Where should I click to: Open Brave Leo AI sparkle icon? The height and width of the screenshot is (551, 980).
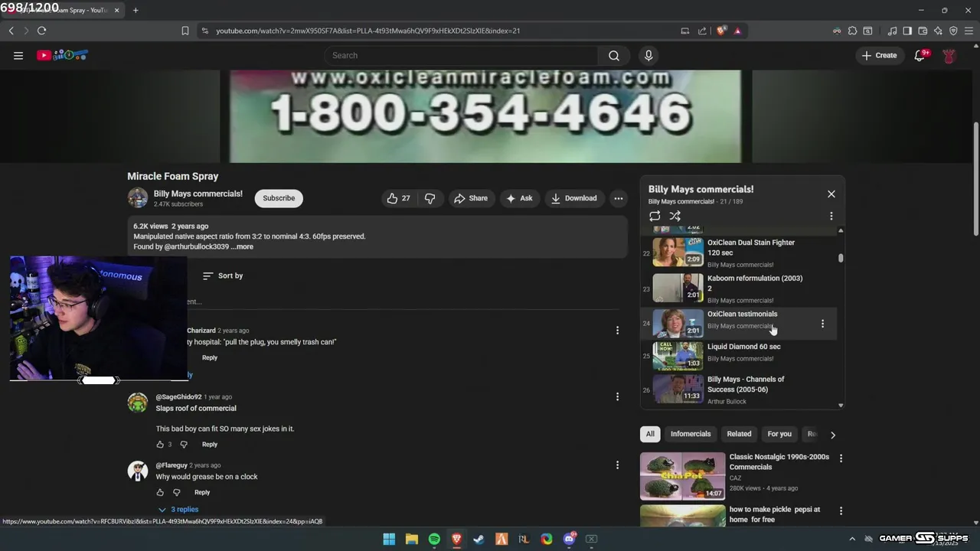tap(938, 31)
